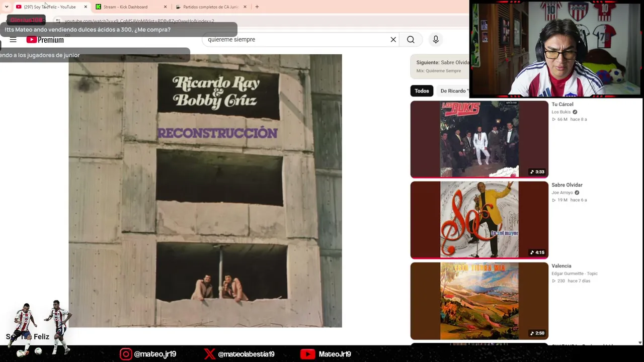644x362 pixels.
Task: Open the browser tab search dropdown arrow
Action: [x=7, y=7]
